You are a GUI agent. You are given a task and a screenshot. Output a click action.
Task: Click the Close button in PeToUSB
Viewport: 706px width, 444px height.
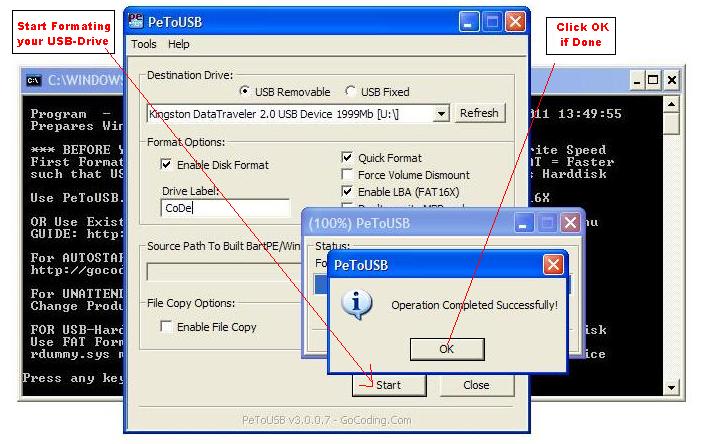click(476, 385)
